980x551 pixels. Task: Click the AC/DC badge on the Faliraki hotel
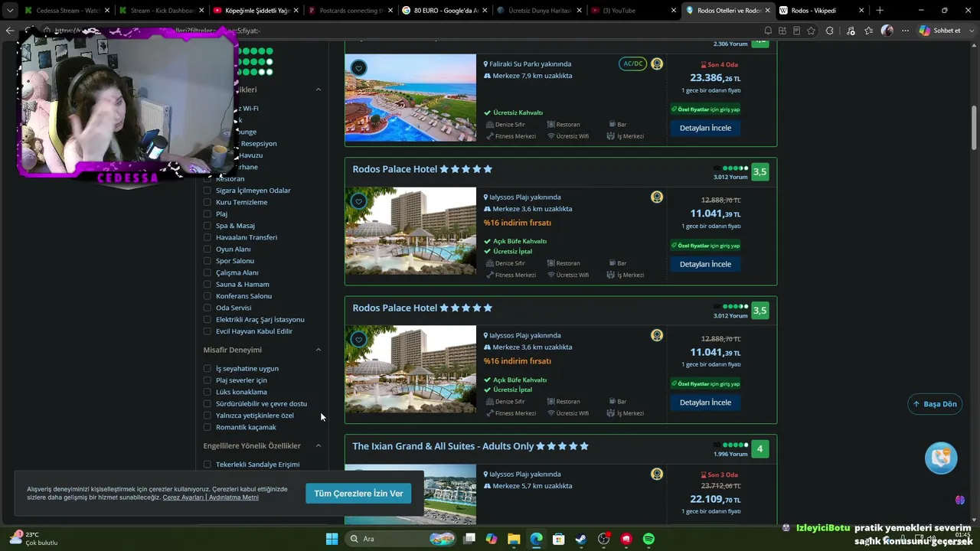pos(633,64)
